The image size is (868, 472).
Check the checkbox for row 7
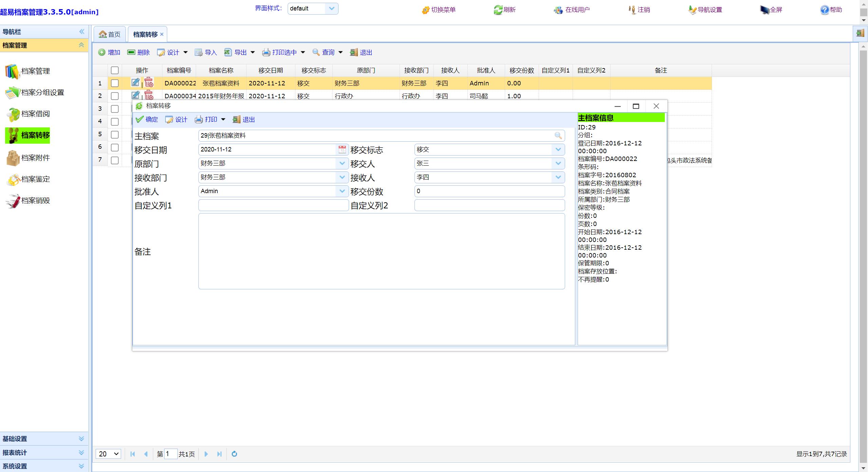tap(115, 160)
